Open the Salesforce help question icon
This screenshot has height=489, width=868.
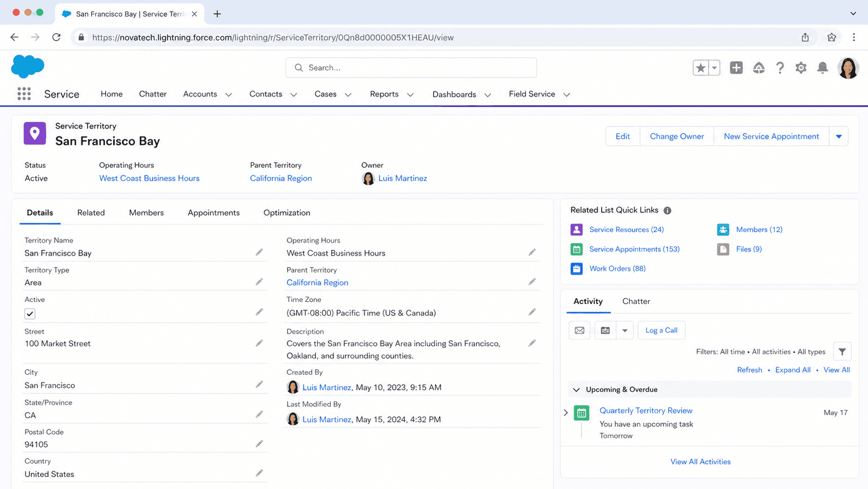click(x=780, y=68)
